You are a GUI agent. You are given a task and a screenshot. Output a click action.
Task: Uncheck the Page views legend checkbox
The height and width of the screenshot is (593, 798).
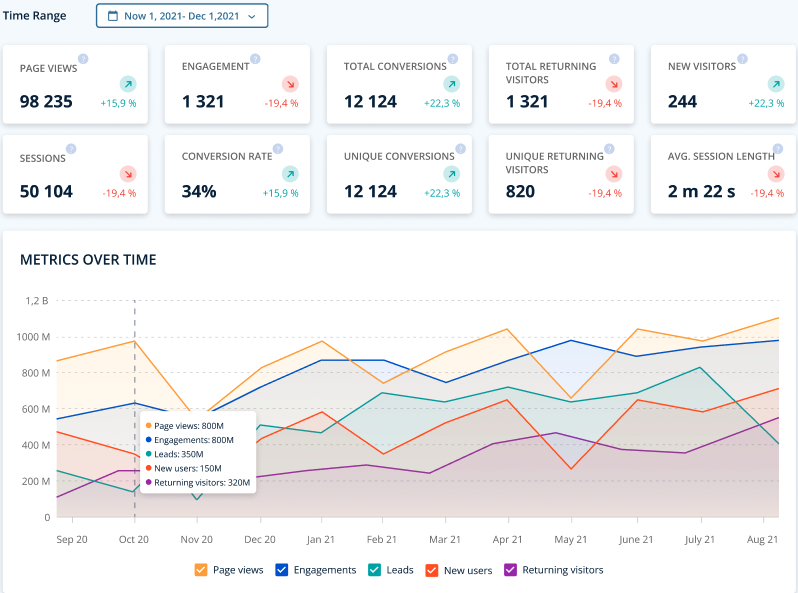(x=201, y=570)
